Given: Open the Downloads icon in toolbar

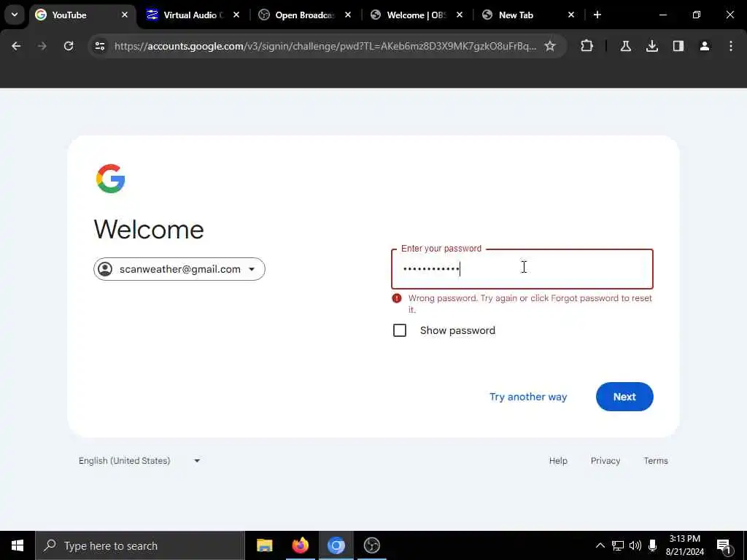Looking at the screenshot, I should 651,46.
